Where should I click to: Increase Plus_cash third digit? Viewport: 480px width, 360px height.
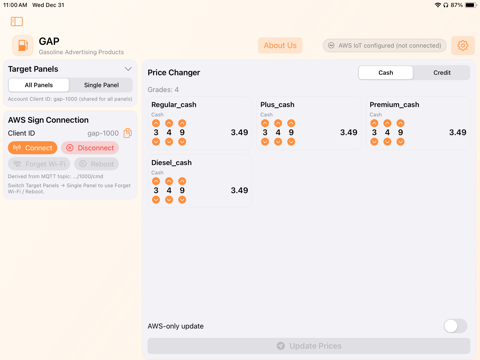tap(291, 123)
